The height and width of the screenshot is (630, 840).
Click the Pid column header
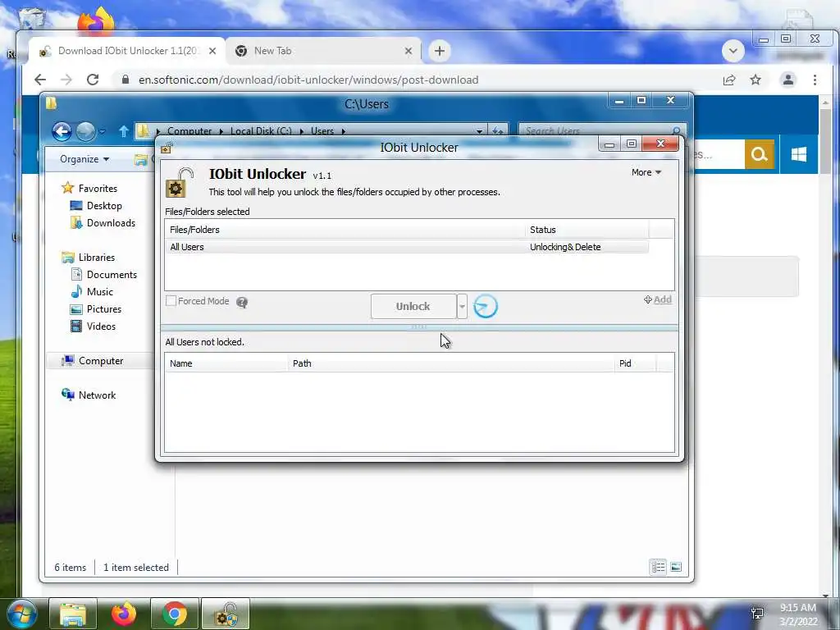635,363
